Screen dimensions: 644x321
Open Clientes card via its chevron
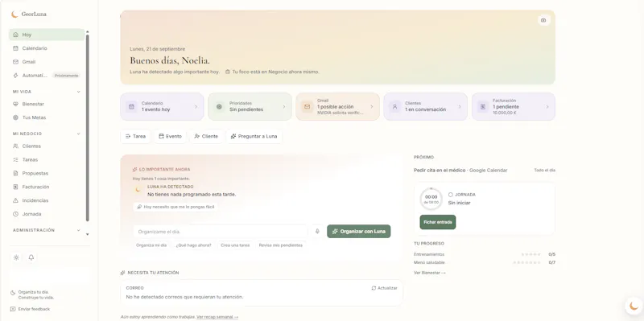click(x=460, y=107)
